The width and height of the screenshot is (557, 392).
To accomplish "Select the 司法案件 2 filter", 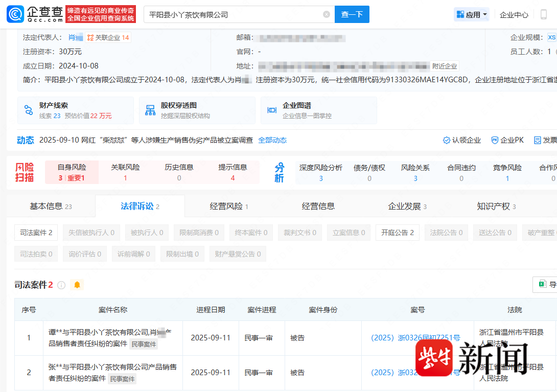I will 36,233.
